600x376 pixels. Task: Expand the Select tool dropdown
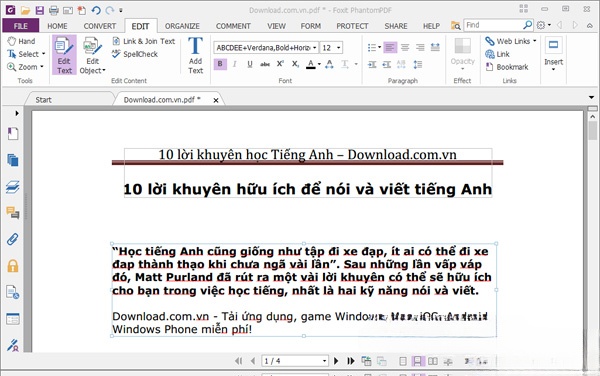43,54
